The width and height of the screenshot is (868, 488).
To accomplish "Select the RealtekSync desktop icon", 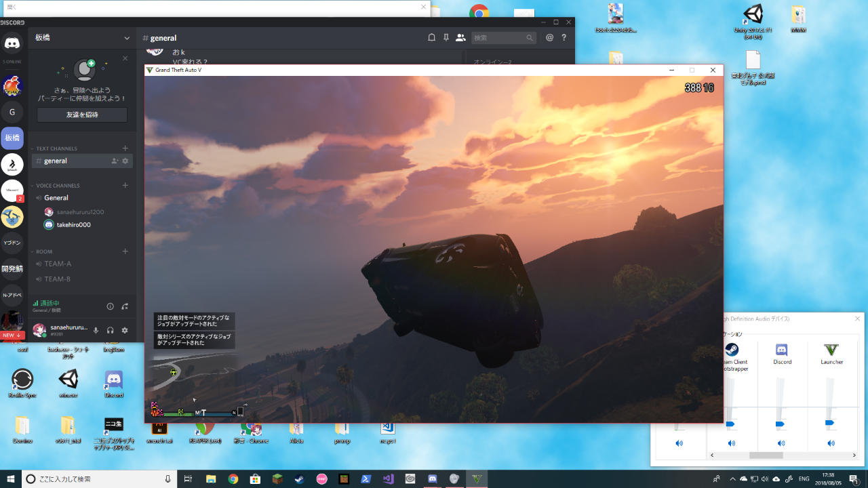I will click(22, 383).
